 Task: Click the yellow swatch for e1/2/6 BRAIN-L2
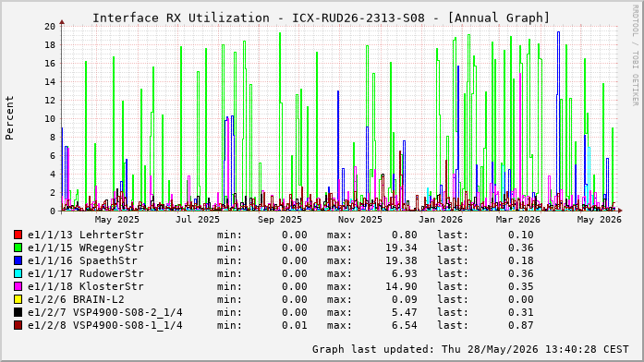coord(18,299)
